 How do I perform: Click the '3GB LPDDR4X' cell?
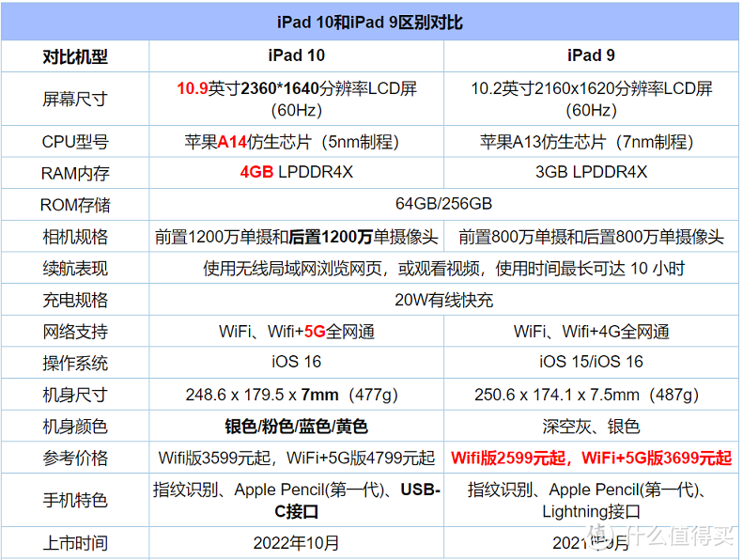click(591, 173)
